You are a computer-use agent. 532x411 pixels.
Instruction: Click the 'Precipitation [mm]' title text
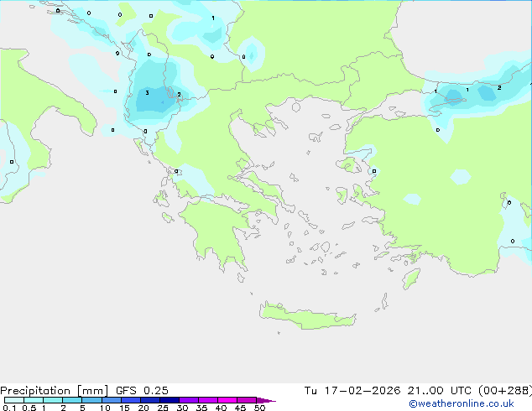point(55,391)
